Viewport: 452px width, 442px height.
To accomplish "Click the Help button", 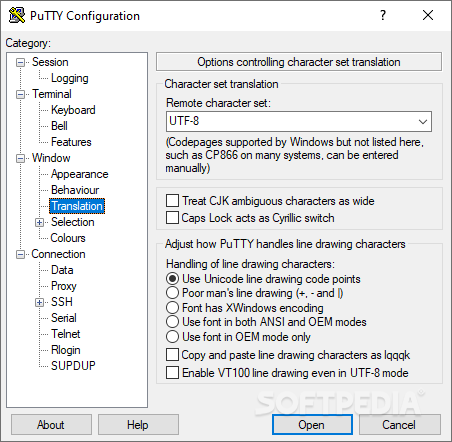I will pos(138,425).
